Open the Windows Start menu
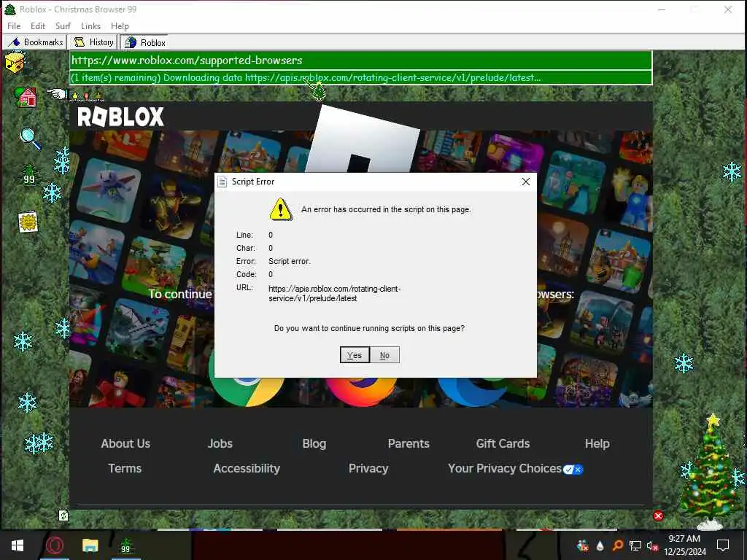This screenshot has height=560, width=747. [x=18, y=545]
